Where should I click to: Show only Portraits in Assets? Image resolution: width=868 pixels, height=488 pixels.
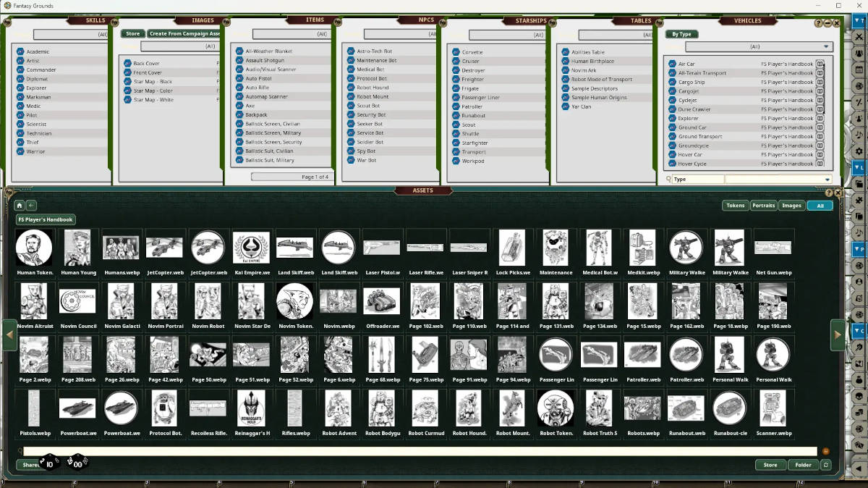pyautogui.click(x=764, y=206)
